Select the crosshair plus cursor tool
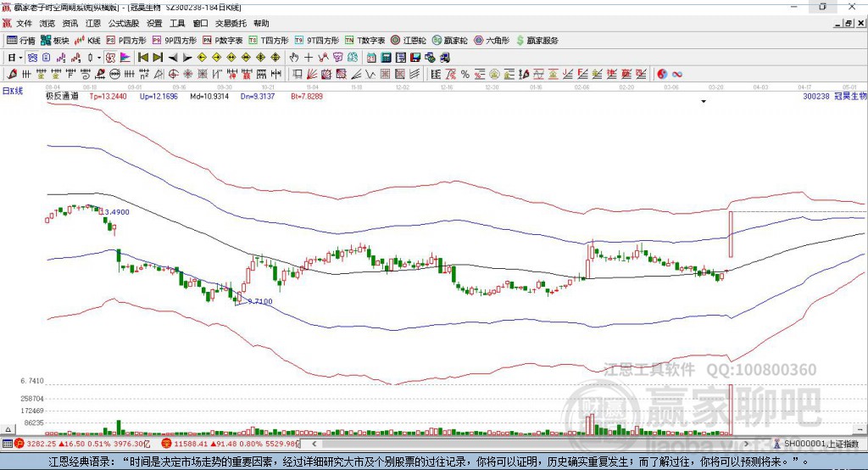Image resolution: width=868 pixels, height=470 pixels. click(x=309, y=58)
